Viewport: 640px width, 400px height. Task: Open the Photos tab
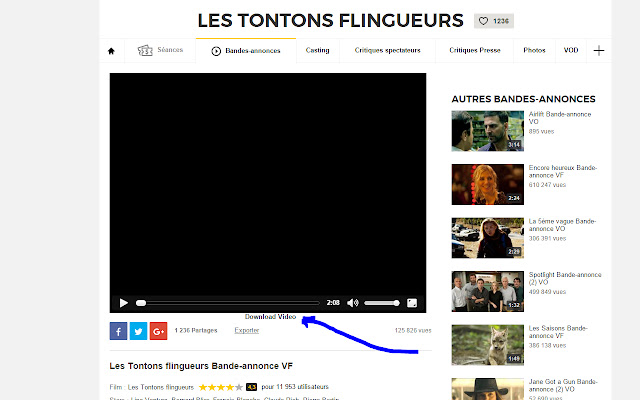point(535,50)
